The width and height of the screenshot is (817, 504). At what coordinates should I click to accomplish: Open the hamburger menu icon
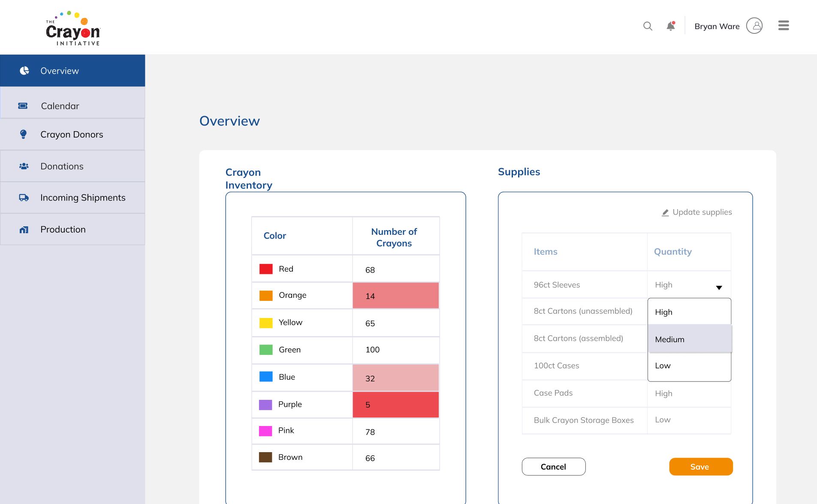coord(784,26)
